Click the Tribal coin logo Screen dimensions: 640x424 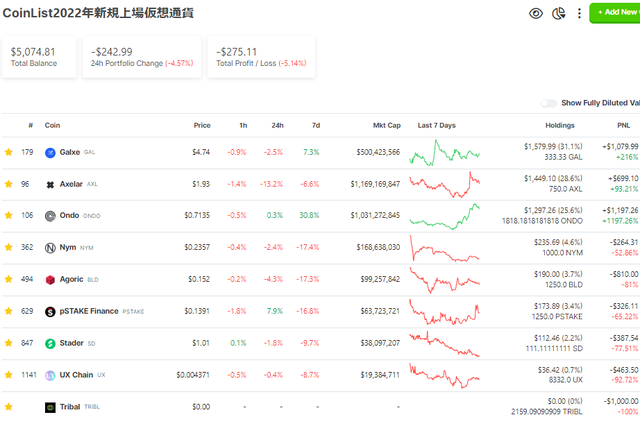point(50,407)
